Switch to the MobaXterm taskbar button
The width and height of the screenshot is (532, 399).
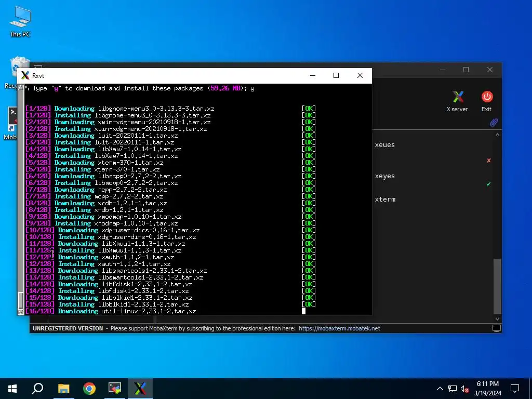140,389
